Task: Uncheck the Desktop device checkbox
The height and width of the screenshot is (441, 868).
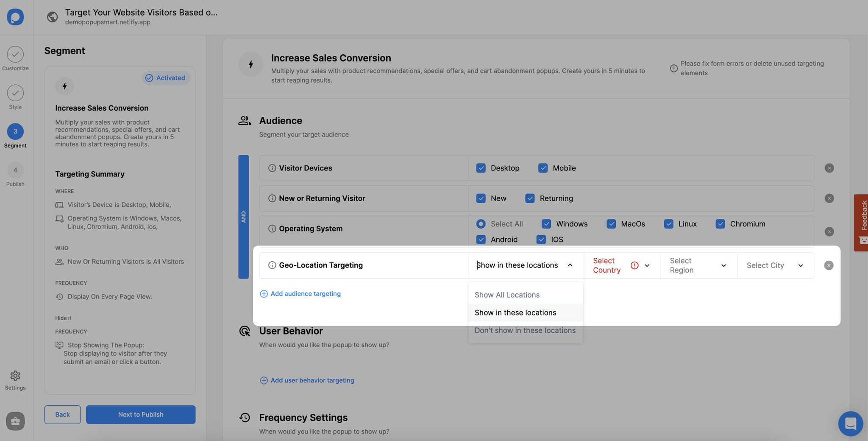Action: click(481, 168)
